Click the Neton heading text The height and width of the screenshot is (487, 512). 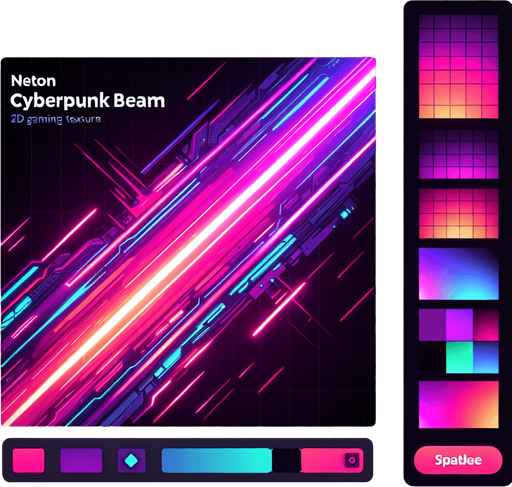(33, 81)
